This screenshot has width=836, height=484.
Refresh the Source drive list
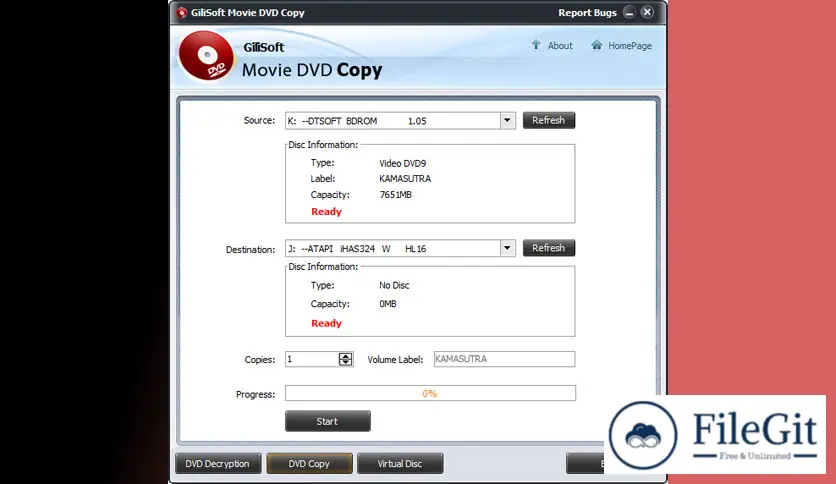(549, 120)
